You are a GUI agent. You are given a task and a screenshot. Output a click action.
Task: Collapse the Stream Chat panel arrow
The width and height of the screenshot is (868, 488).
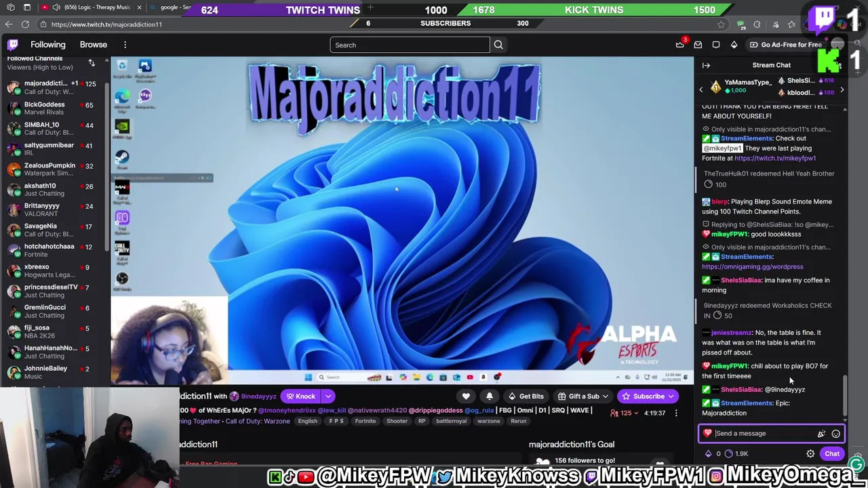[x=706, y=65]
